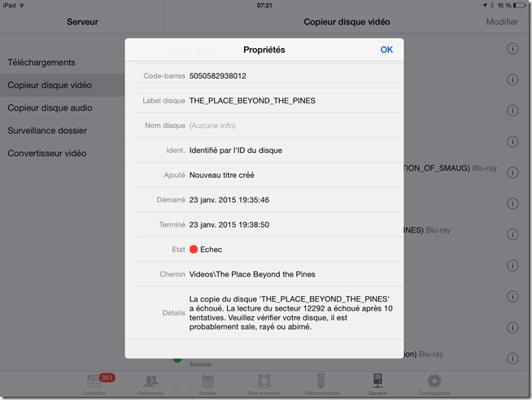Tap the Code-barres field label
The width and height of the screenshot is (532, 400).
(164, 76)
